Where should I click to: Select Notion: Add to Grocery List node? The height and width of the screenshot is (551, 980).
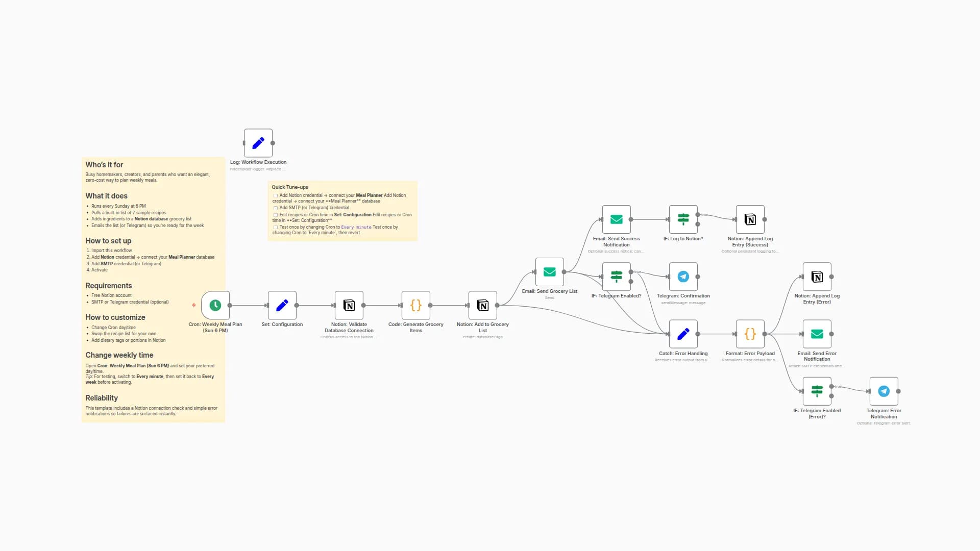pos(482,305)
